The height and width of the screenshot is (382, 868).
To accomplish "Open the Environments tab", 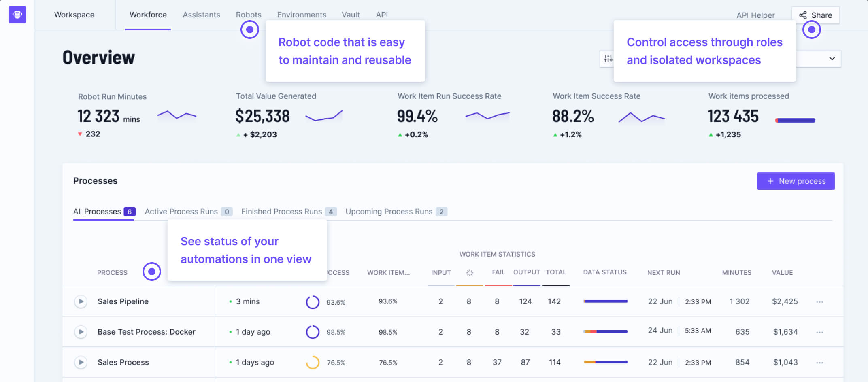I will click(302, 15).
